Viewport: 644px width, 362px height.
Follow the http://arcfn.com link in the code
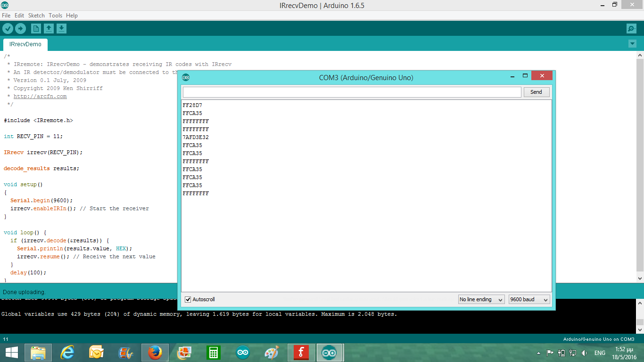tap(40, 96)
